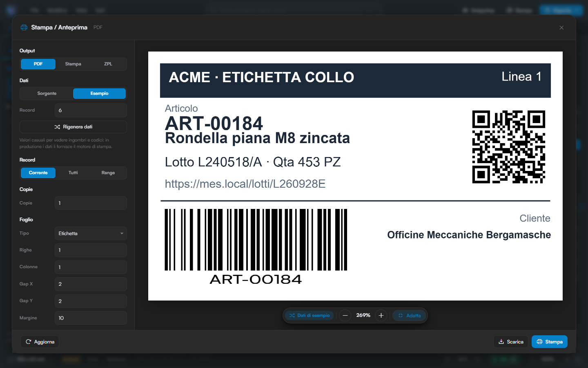Select the Sorgente data option

[47, 94]
